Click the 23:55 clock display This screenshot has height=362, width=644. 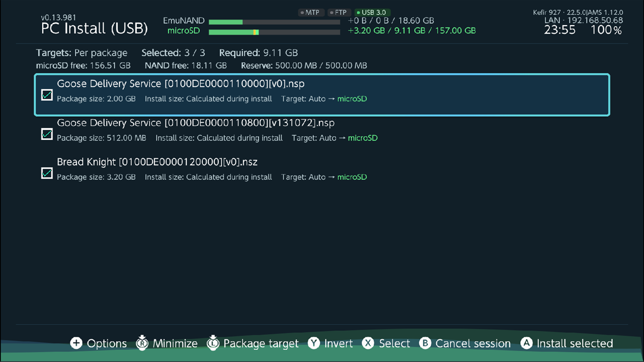(560, 30)
